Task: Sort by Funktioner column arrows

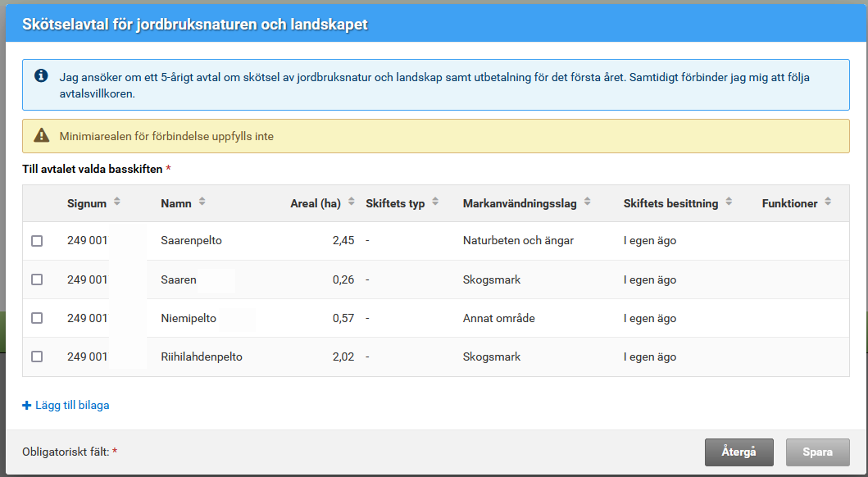Action: click(828, 202)
